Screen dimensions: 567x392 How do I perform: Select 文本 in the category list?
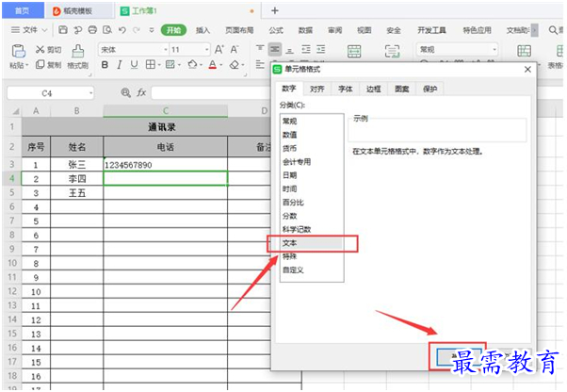coord(312,243)
